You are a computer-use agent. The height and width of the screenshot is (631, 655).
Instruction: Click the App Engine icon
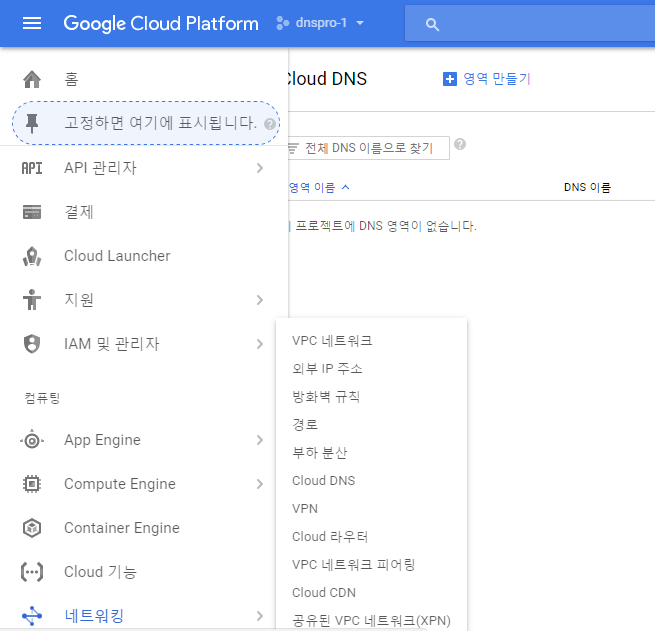pos(32,440)
